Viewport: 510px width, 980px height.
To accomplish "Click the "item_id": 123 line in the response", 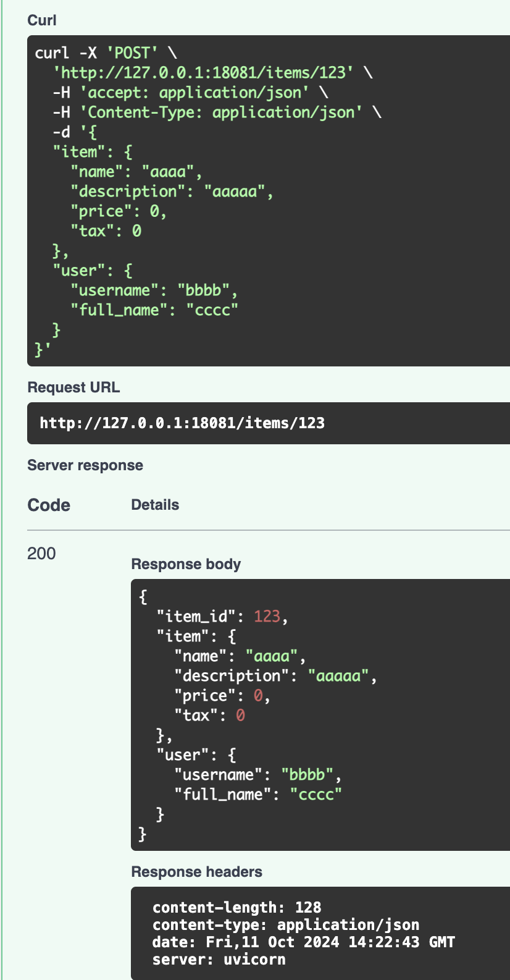I will [222, 617].
